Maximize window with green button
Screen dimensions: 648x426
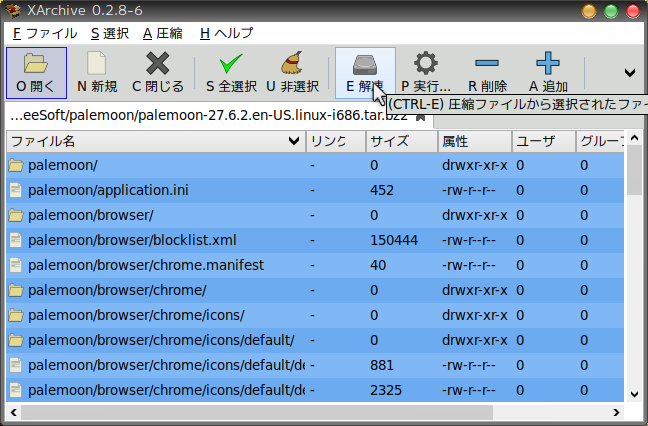[611, 11]
